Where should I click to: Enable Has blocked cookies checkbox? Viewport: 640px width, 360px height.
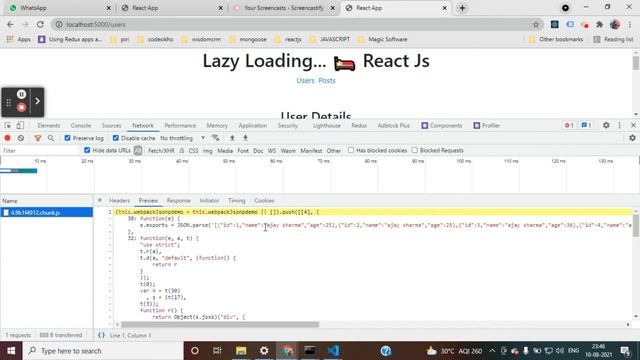351,150
